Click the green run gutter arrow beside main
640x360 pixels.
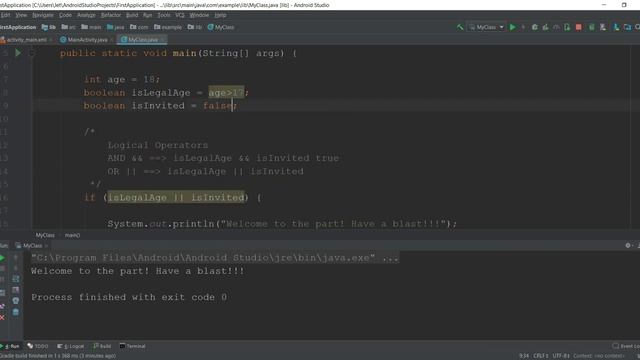coord(18,53)
